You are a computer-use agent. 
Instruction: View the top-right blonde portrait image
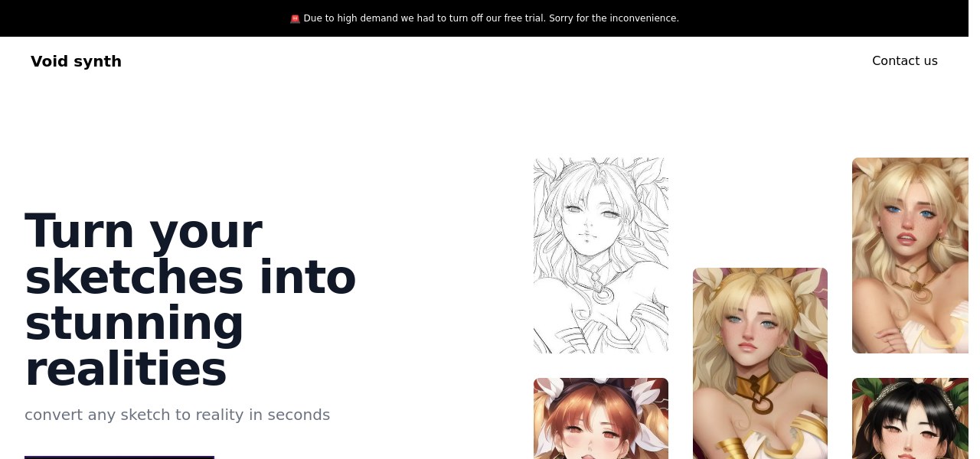pyautogui.click(x=910, y=256)
